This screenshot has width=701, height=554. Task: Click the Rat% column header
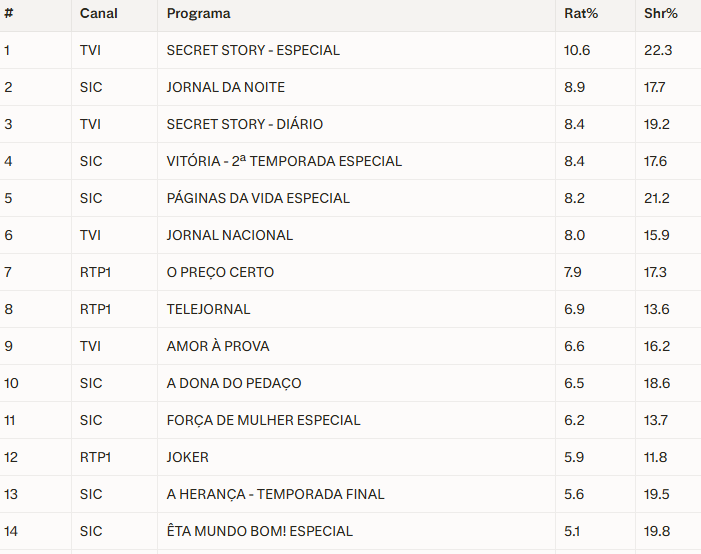579,14
